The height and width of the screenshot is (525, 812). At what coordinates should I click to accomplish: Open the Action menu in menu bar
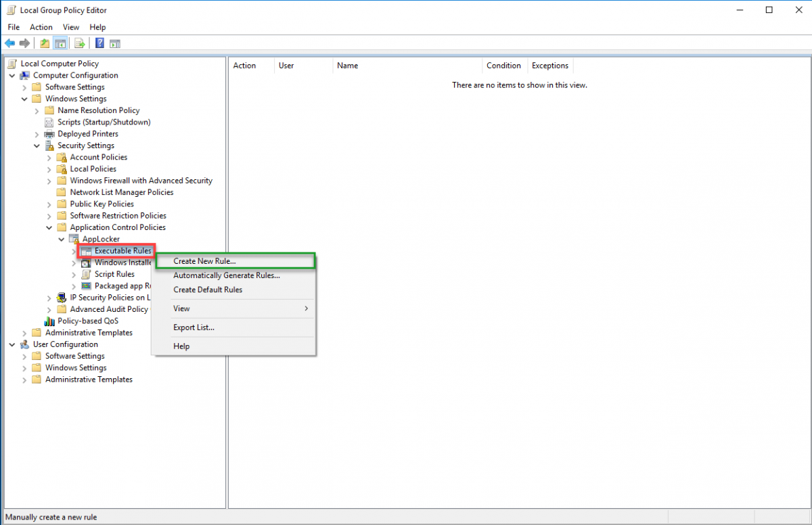coord(41,27)
